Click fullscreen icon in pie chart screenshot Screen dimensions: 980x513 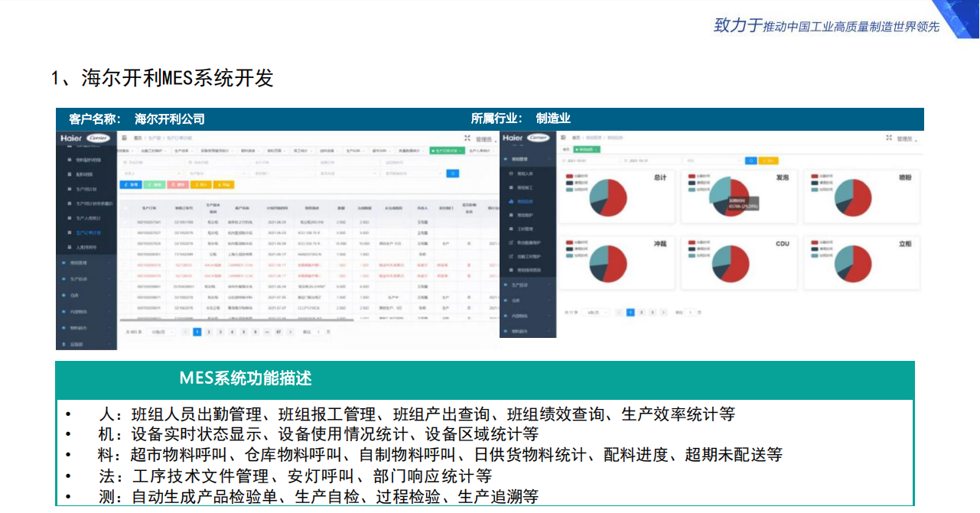point(890,138)
